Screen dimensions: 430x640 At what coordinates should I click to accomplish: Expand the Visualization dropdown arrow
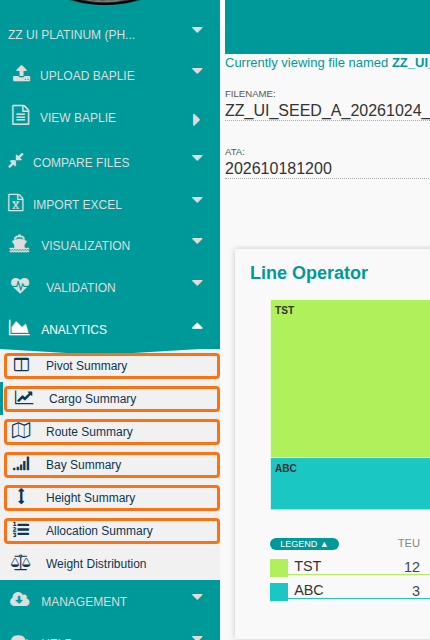pos(197,241)
